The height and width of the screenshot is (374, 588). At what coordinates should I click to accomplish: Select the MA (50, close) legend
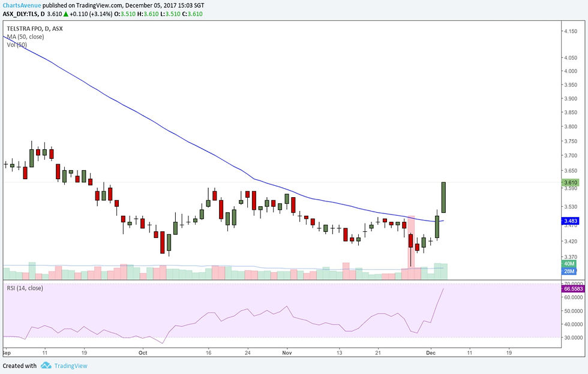[x=25, y=37]
